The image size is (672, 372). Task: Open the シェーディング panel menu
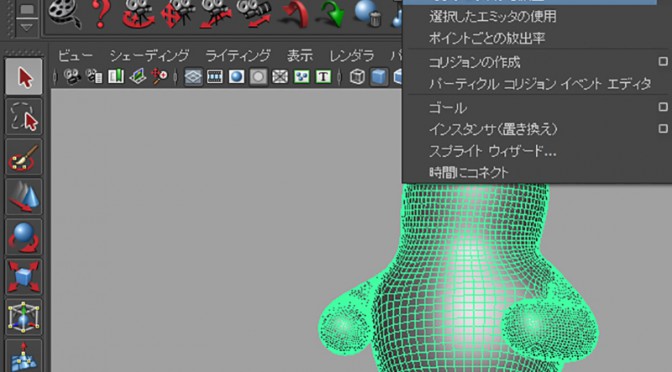click(149, 55)
